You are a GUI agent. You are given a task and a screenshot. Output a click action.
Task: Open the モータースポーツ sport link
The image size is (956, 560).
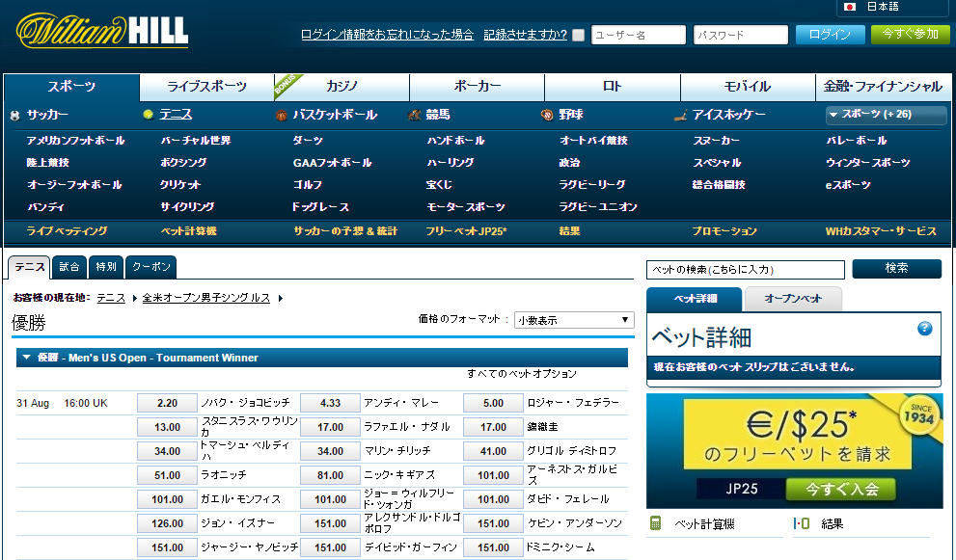[x=466, y=207]
